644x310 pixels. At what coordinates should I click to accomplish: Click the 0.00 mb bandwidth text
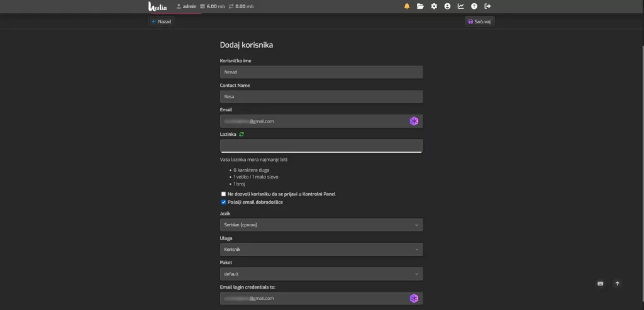(245, 6)
